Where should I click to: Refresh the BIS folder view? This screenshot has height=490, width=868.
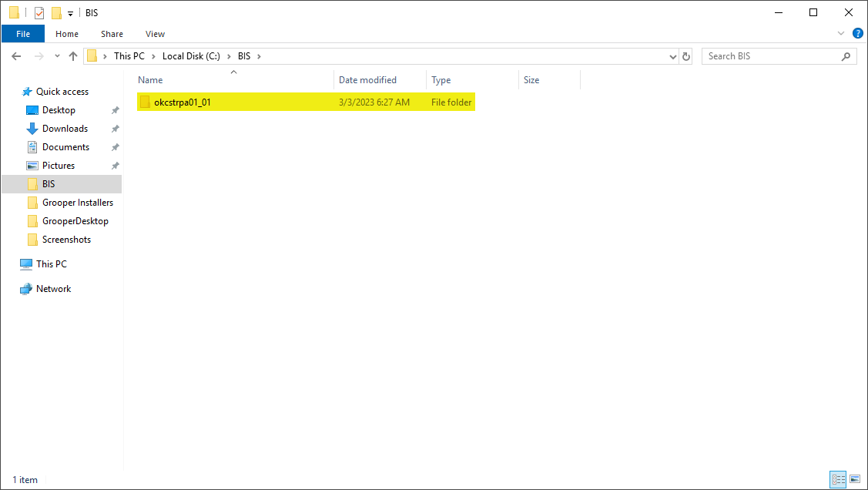tap(686, 56)
